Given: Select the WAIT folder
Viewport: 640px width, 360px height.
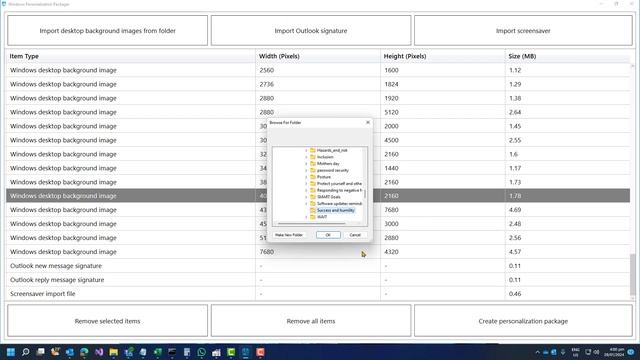Looking at the screenshot, I should point(322,217).
